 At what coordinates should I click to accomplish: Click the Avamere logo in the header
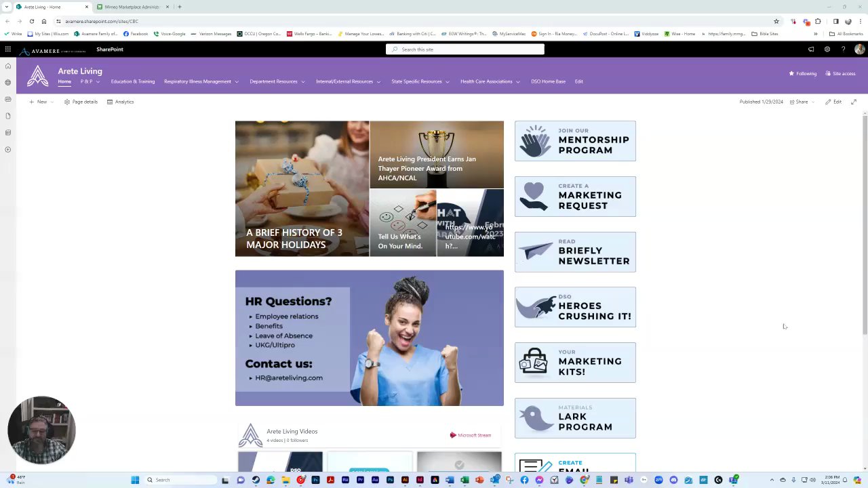tap(52, 51)
